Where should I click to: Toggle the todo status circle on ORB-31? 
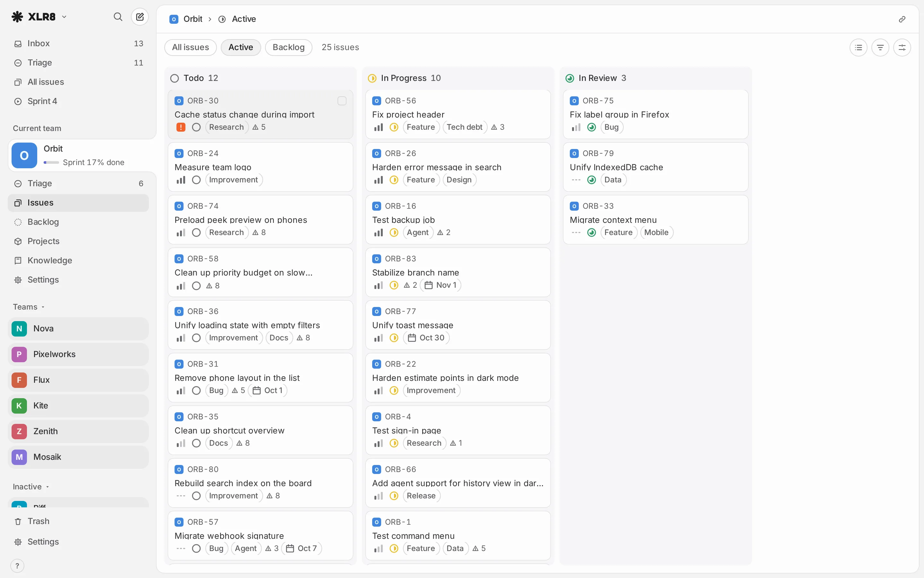pyautogui.click(x=196, y=391)
